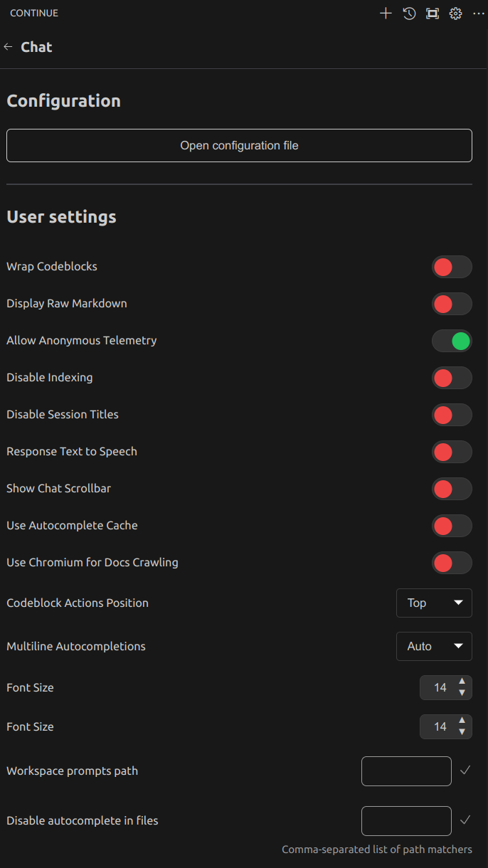Open session history clock icon
This screenshot has width=488, height=868.
click(x=409, y=14)
